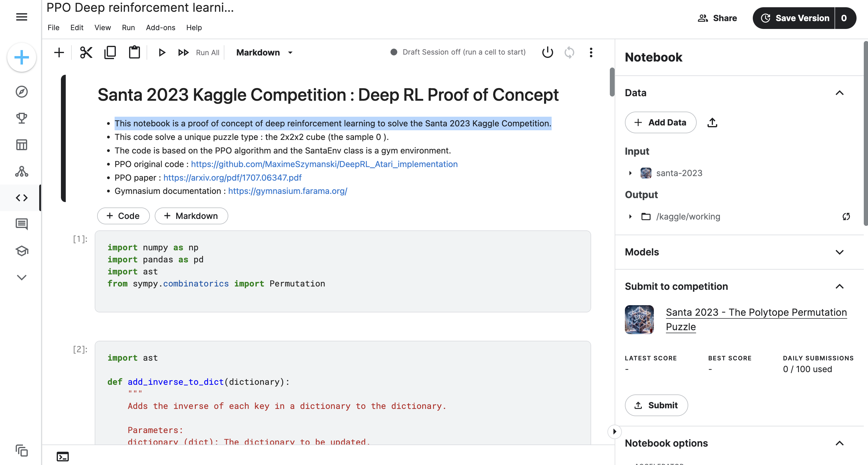This screenshot has width=868, height=465.
Task: Open the Add-ons menu
Action: (x=160, y=28)
